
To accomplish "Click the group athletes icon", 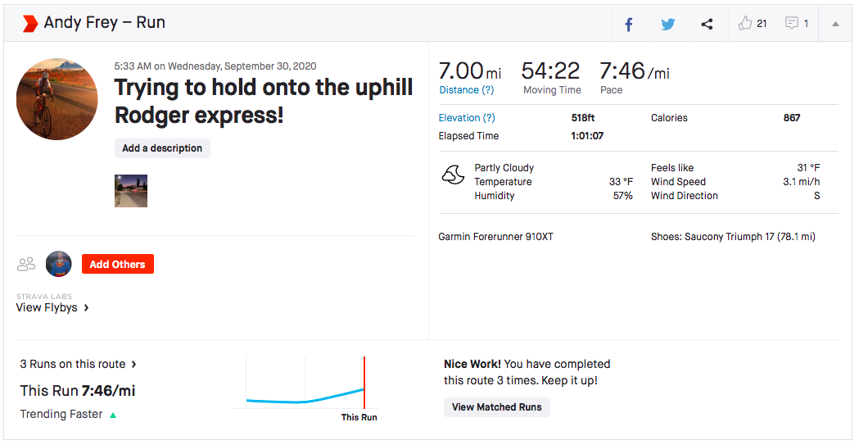I will [26, 264].
